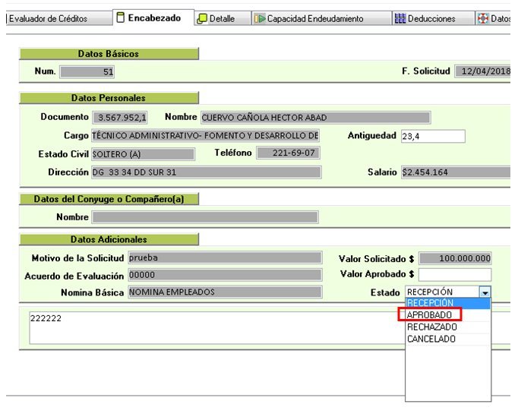Screen dimensions: 518x420
Task: Open the Detalle tab
Action: click(222, 18)
